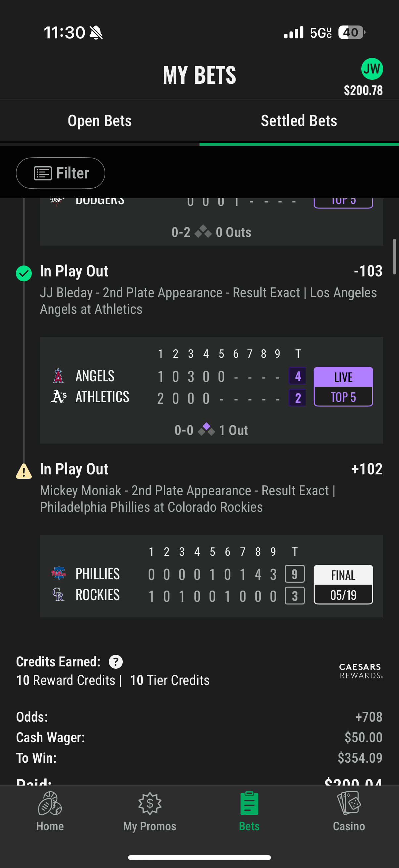The width and height of the screenshot is (399, 868).
Task: Tap the Phillies vs Rockies scoreboard
Action: (x=211, y=576)
